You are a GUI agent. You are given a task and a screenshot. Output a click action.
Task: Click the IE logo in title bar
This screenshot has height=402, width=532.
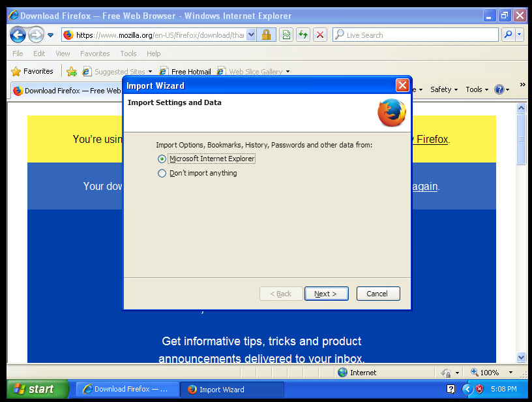coord(14,15)
